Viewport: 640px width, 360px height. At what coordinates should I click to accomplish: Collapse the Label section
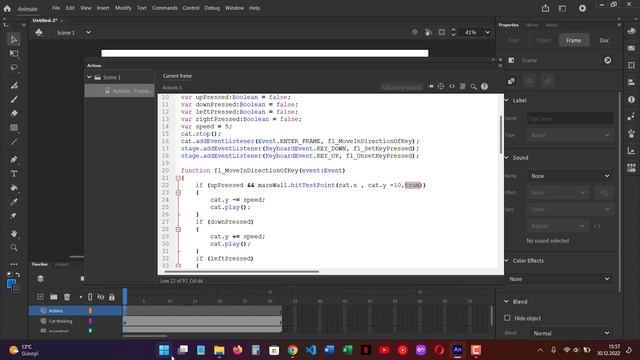pos(507,100)
